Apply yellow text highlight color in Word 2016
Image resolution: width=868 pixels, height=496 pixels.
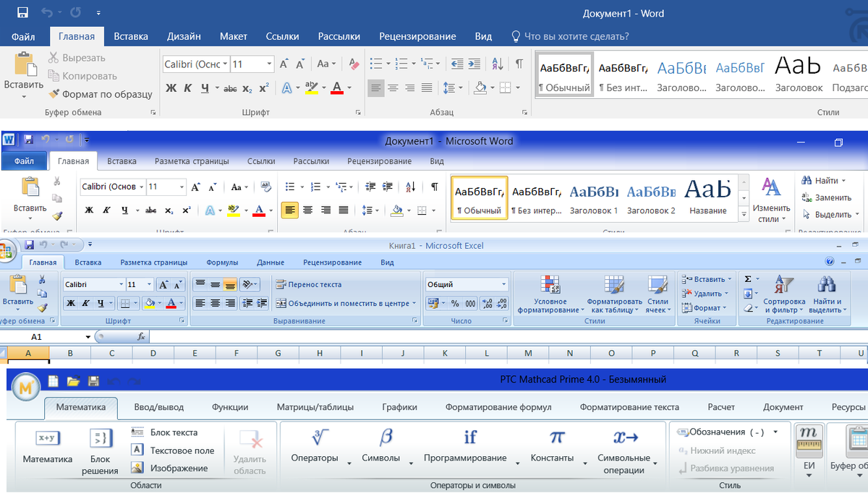click(311, 88)
